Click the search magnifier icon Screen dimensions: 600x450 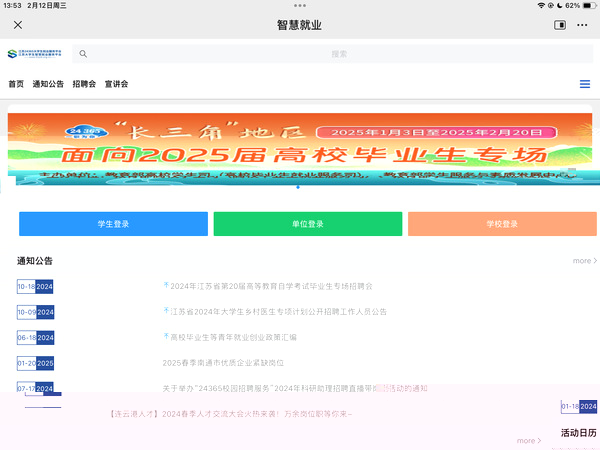84,54
